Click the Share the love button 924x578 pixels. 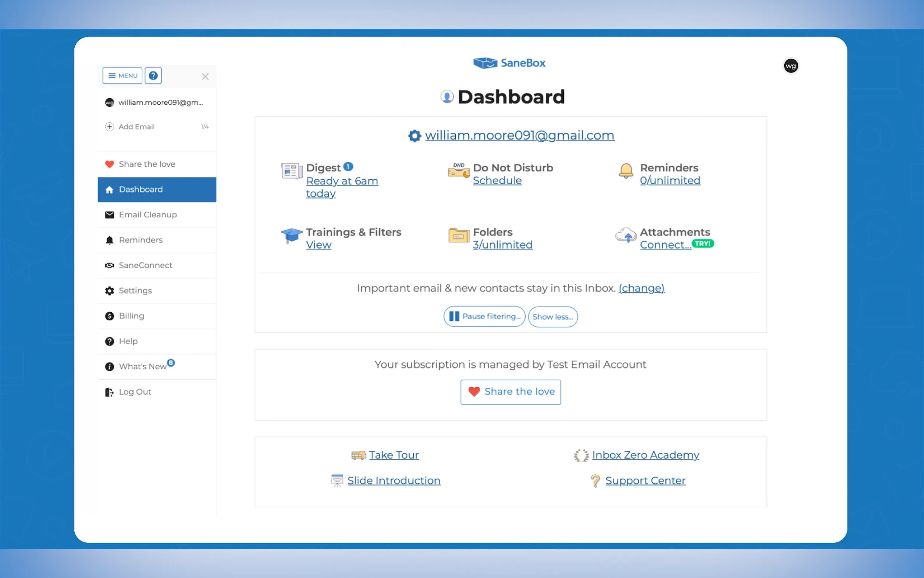pos(510,392)
